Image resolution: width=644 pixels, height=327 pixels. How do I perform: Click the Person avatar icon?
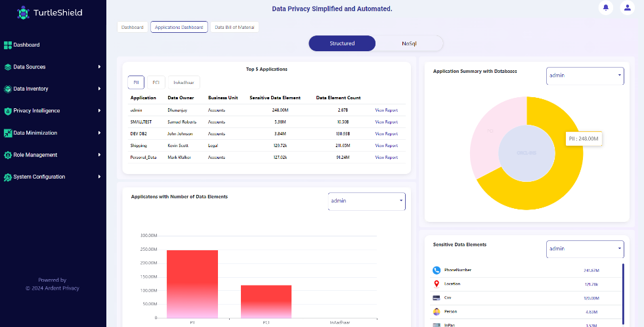(437, 312)
